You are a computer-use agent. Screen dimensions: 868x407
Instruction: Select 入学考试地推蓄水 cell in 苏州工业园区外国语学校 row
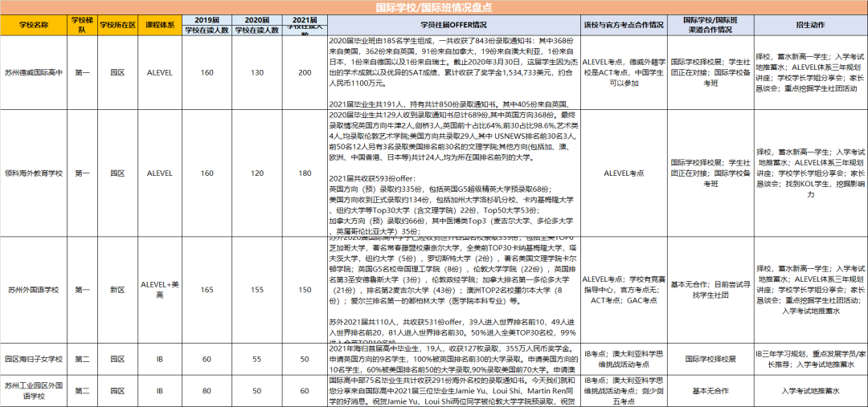click(x=810, y=392)
